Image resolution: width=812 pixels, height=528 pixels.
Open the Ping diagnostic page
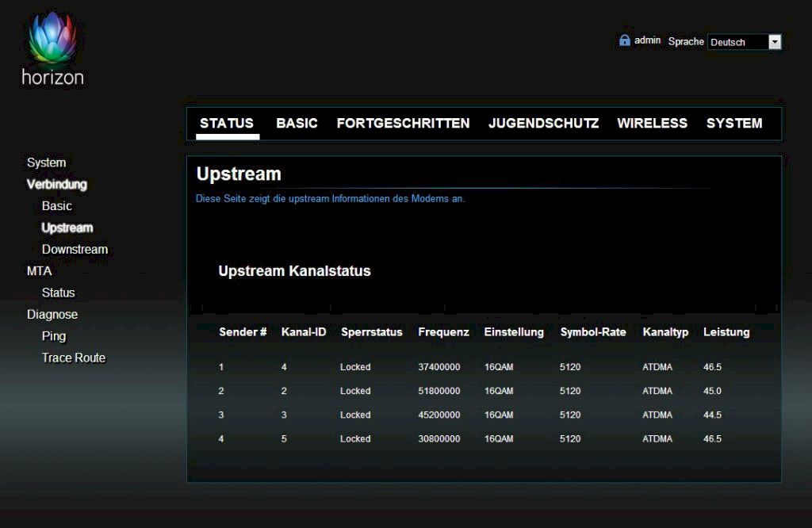pos(54,336)
